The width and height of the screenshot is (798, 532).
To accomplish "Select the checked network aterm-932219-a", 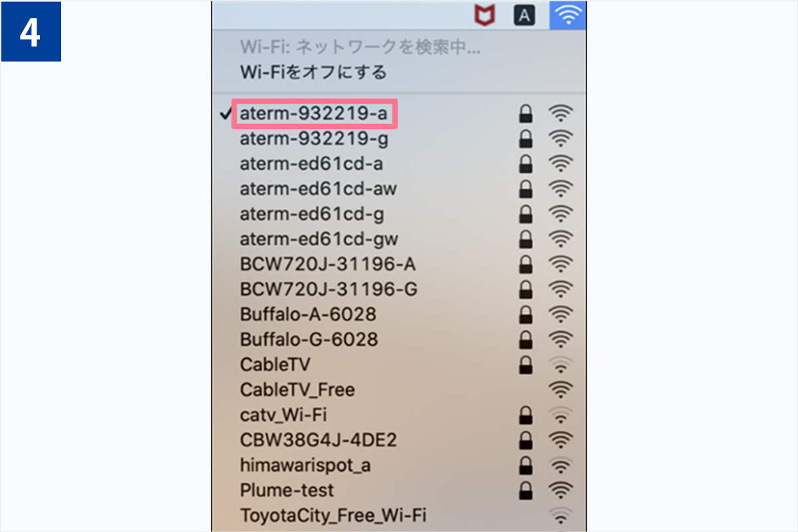I will (399, 114).
